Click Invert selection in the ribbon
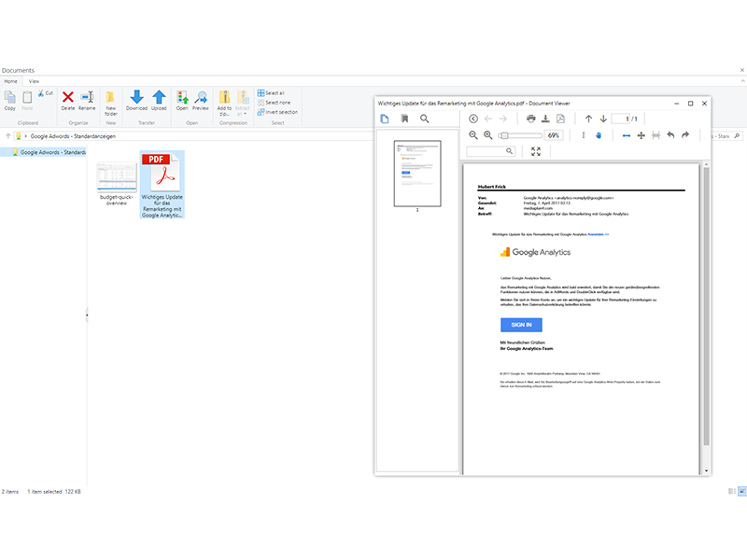The width and height of the screenshot is (747, 560). point(277,112)
